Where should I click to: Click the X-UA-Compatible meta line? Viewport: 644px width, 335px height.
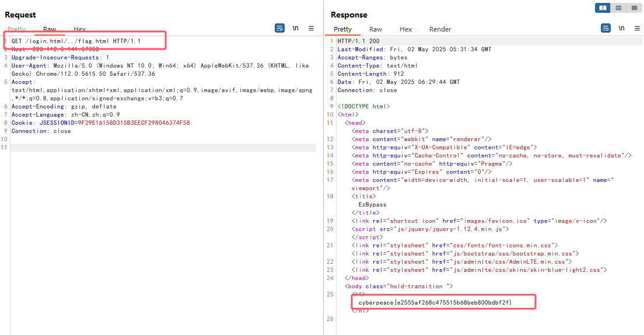444,147
